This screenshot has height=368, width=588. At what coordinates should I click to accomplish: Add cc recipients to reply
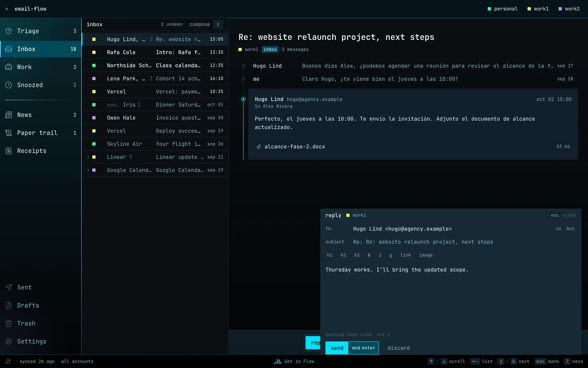pyautogui.click(x=559, y=229)
